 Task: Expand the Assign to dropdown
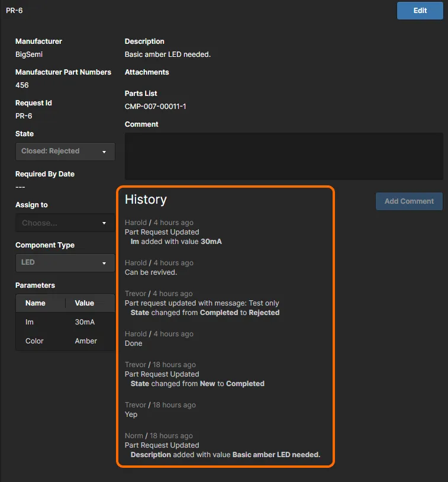click(x=65, y=223)
